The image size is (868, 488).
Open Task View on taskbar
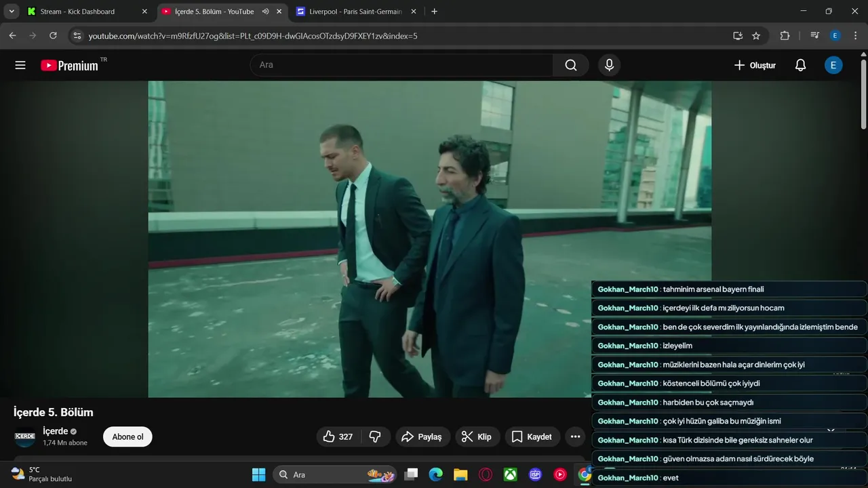[x=412, y=474]
